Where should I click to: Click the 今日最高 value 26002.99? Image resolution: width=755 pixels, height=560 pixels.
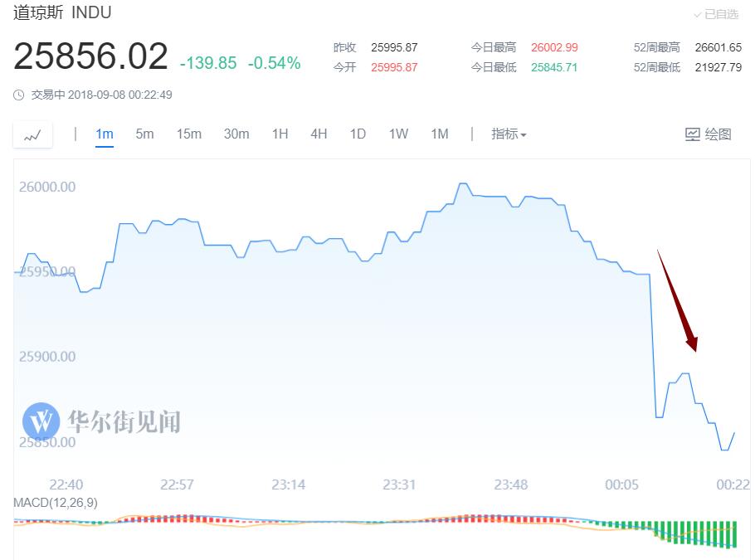(x=554, y=47)
